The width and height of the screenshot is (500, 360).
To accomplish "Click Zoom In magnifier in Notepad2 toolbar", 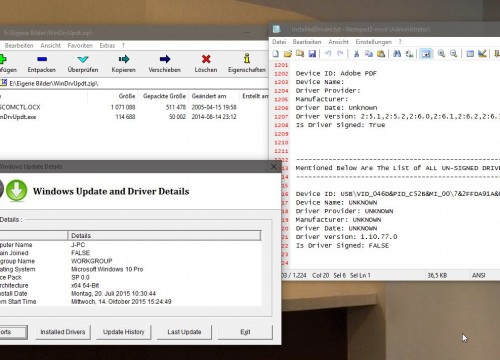I will [441, 53].
